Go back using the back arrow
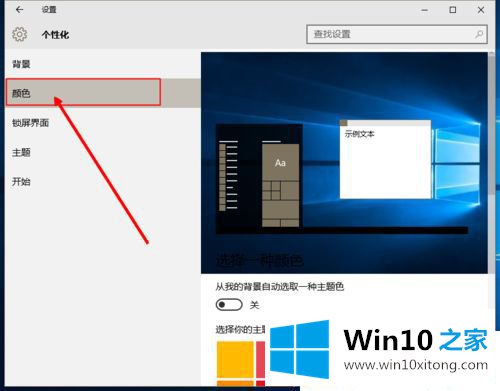The width and height of the screenshot is (500, 391). (x=19, y=10)
